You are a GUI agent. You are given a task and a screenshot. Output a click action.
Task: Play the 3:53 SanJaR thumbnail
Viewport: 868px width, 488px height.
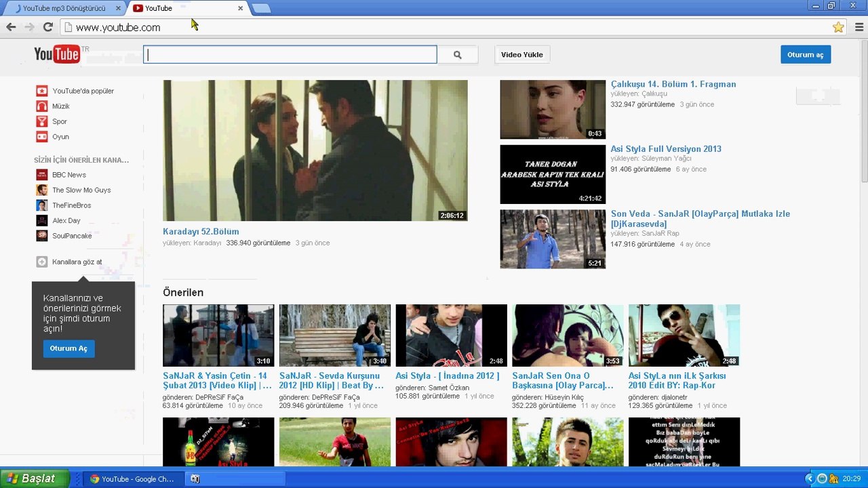click(x=568, y=335)
